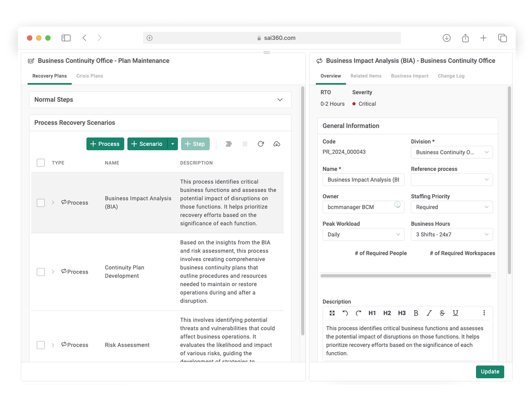Click code value PR_2024_000043
This screenshot has width=532, height=410.
coord(344,152)
